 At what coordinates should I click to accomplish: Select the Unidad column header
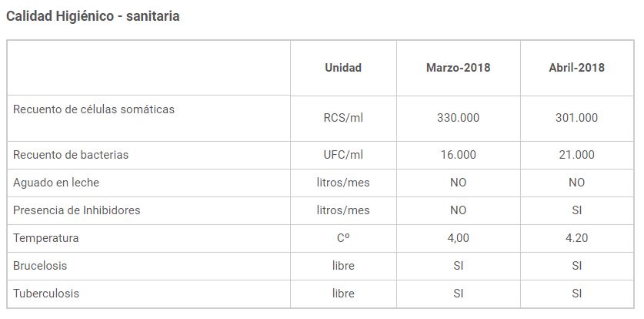click(x=343, y=68)
